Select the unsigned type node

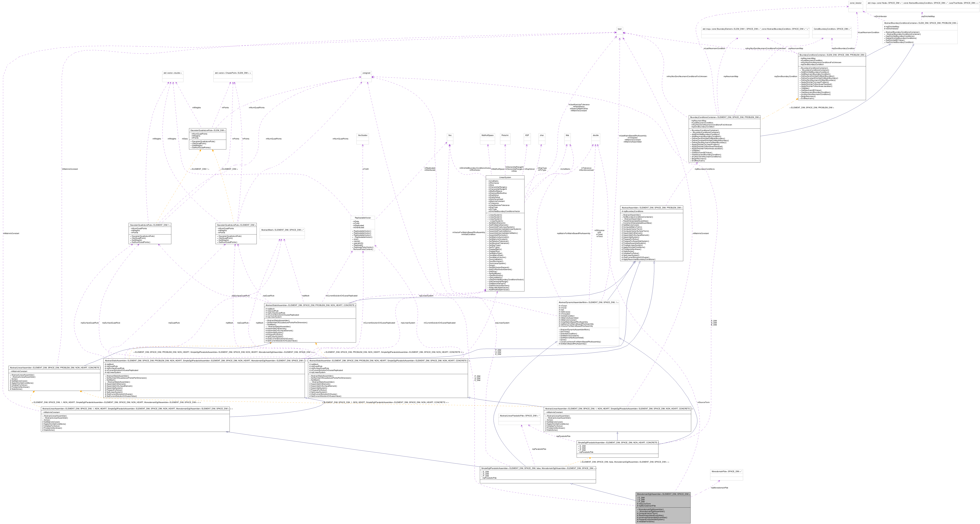click(x=366, y=76)
